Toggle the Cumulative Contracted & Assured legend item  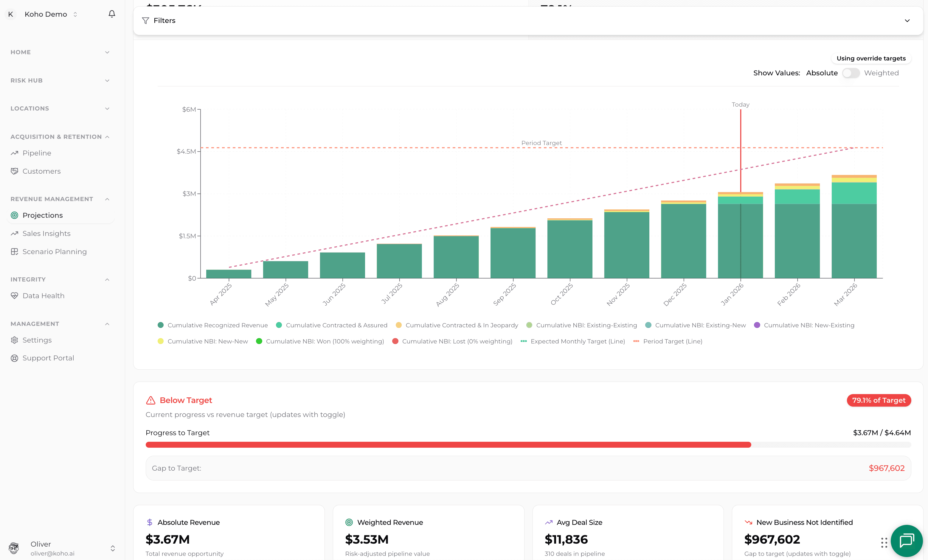331,325
